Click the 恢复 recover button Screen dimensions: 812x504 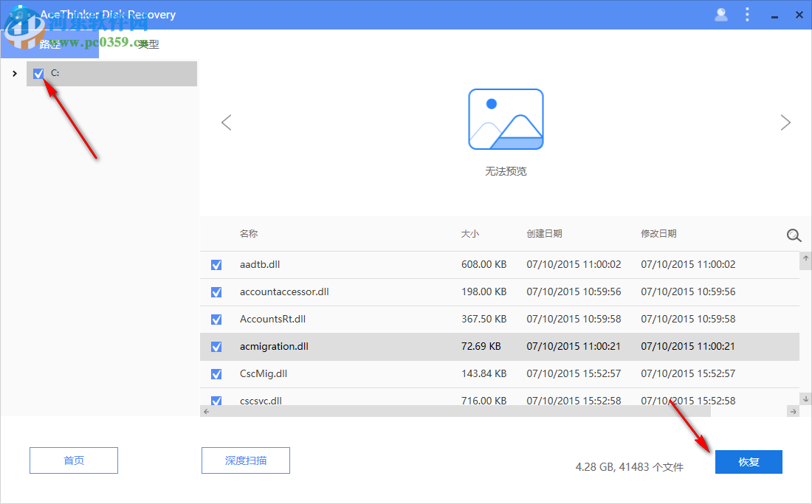click(749, 461)
